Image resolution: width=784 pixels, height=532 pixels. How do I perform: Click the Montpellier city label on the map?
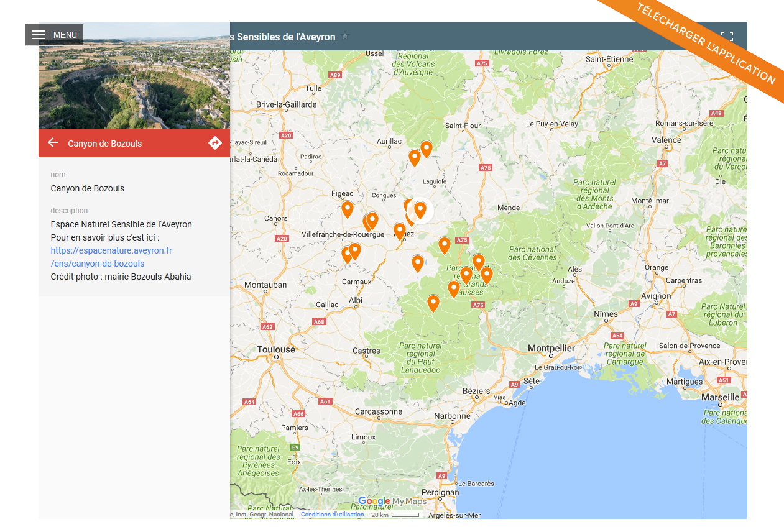coord(551,348)
